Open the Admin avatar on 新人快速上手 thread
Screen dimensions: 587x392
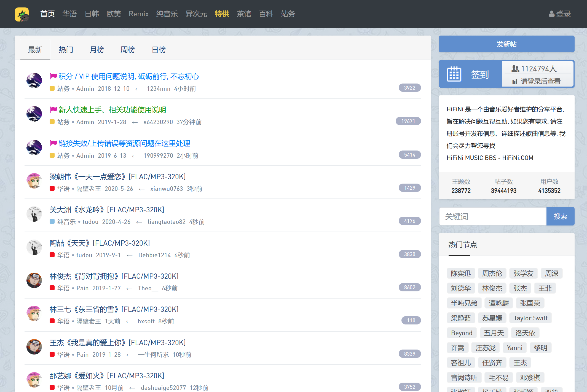[34, 114]
